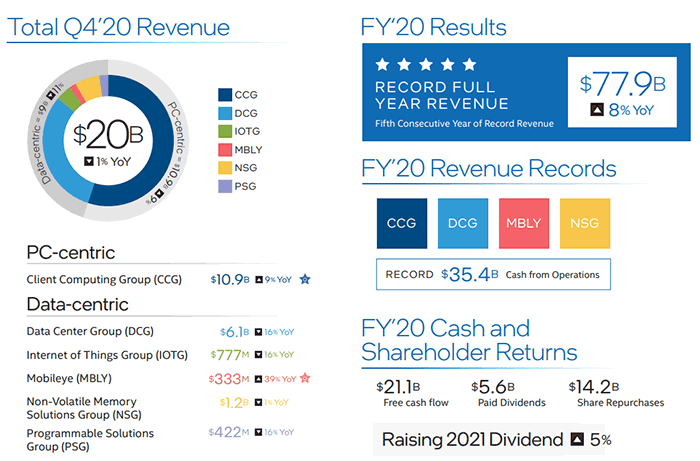700x461 pixels.
Task: Click the NSG yellow legend swatch
Action: 225,168
